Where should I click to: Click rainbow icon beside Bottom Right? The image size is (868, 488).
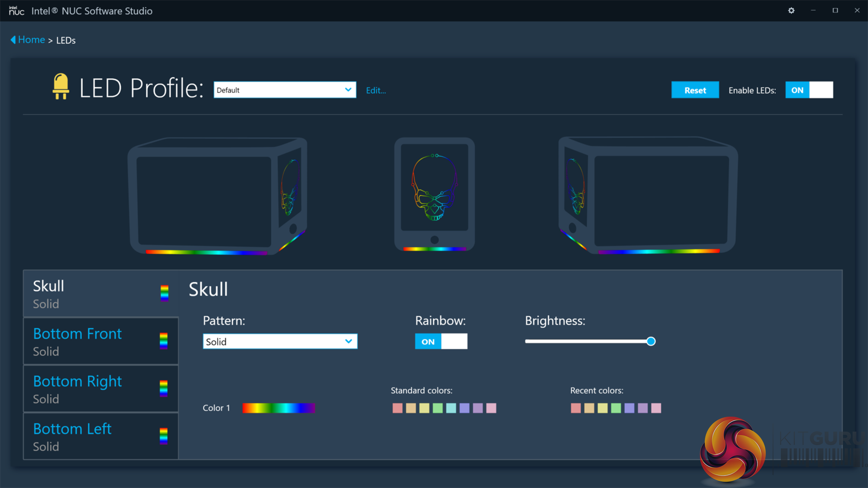[164, 388]
